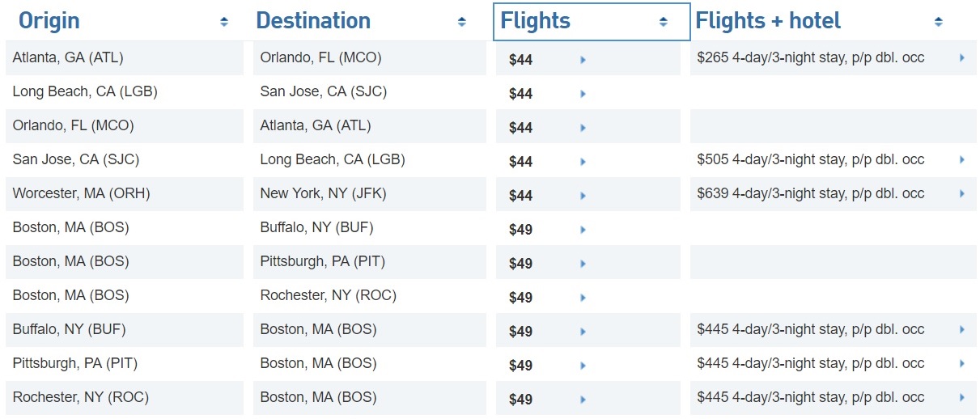Click the Boston to Pittsburgh $49 price
The height and width of the screenshot is (419, 980).
tap(520, 264)
